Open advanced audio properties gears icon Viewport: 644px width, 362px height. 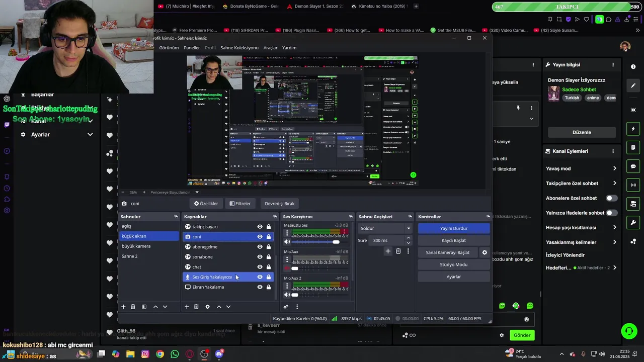286,307
